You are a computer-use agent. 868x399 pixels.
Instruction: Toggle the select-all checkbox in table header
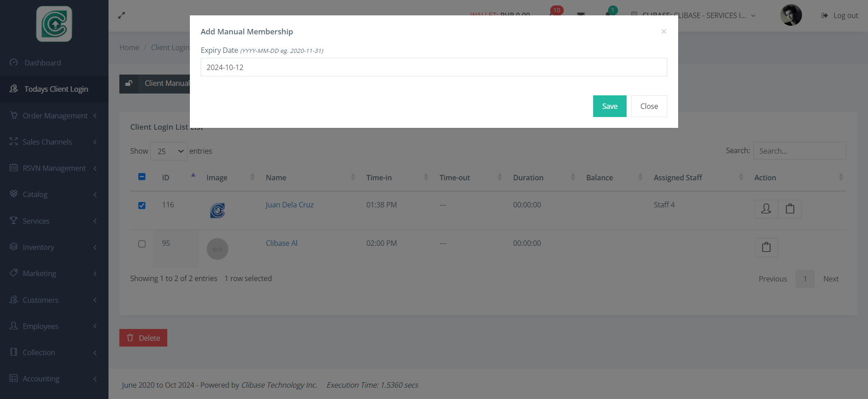tap(142, 177)
